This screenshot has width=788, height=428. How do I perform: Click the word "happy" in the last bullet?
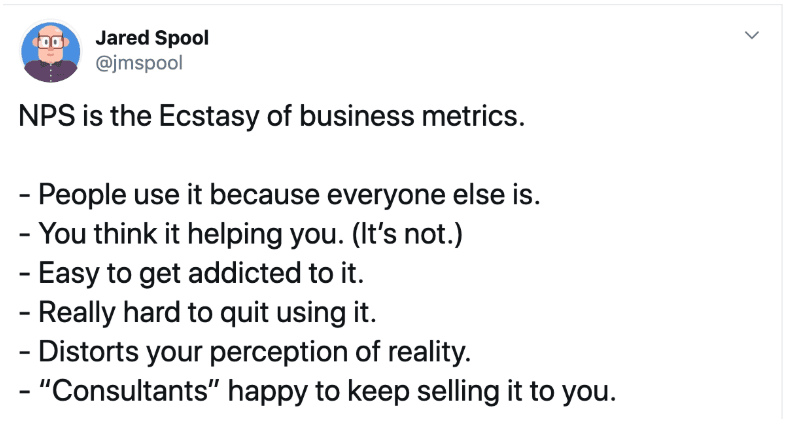267,392
